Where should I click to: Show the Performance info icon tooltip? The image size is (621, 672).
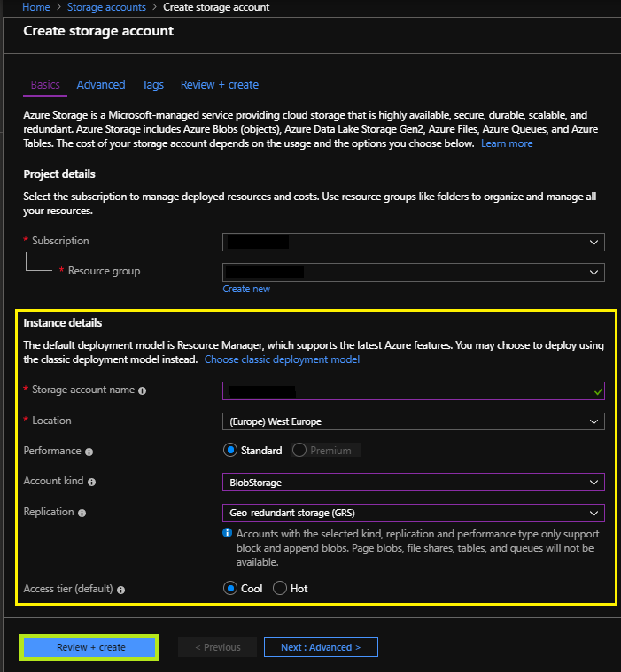coord(89,452)
